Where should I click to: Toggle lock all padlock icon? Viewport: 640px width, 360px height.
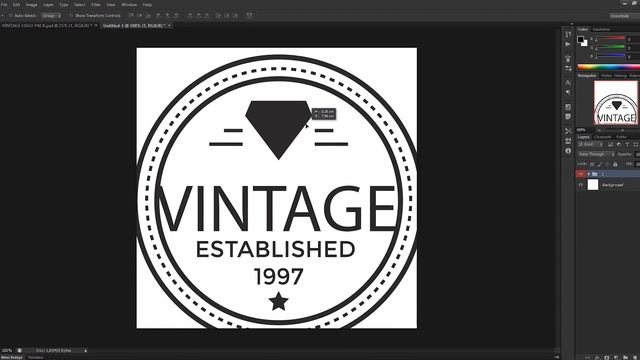click(616, 164)
